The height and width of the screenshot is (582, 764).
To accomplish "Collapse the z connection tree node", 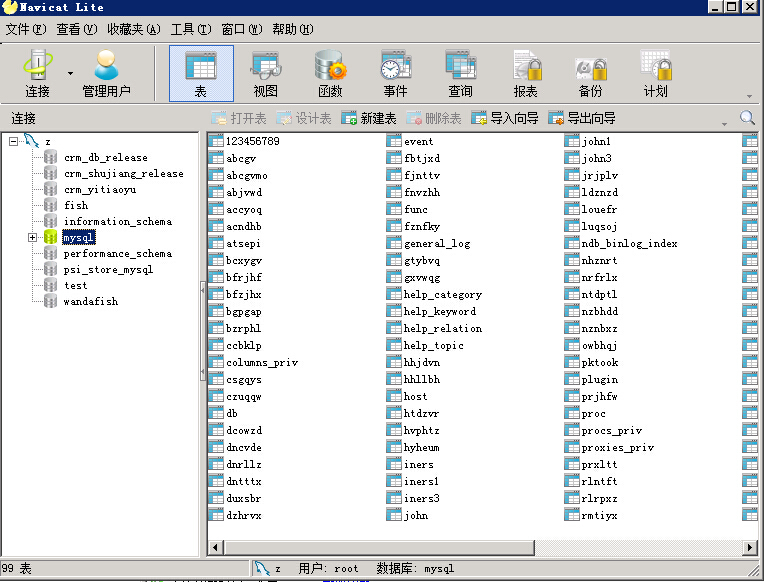I will [x=14, y=141].
